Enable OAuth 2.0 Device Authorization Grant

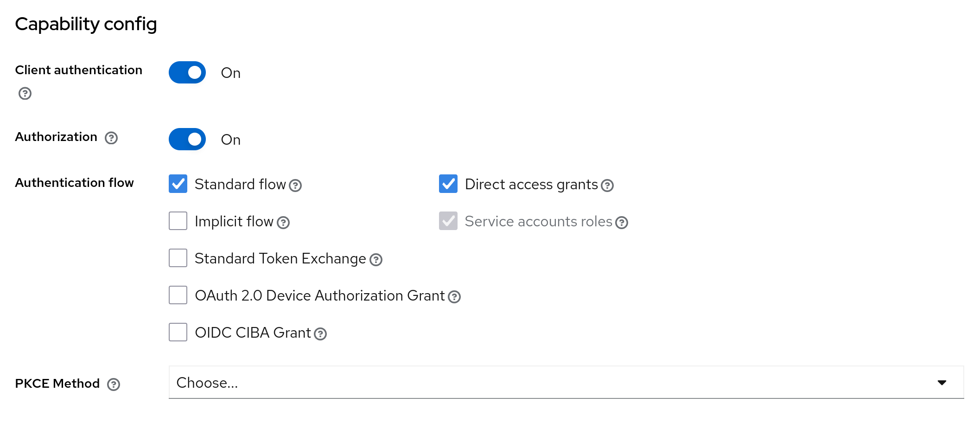pyautogui.click(x=178, y=295)
